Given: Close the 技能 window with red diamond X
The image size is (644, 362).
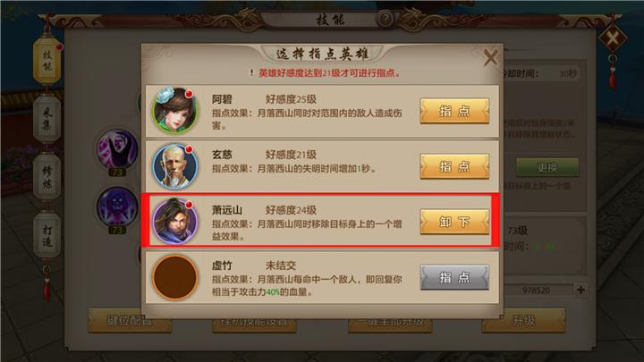Looking at the screenshot, I should [x=613, y=39].
